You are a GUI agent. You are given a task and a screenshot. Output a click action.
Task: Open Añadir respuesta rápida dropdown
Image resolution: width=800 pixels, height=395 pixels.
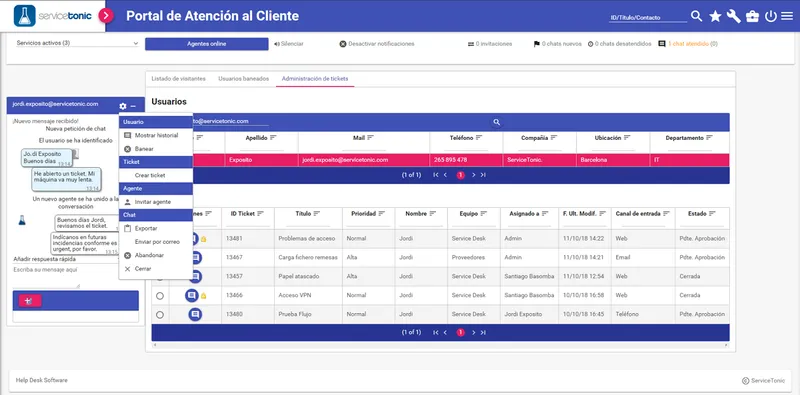pos(65,259)
